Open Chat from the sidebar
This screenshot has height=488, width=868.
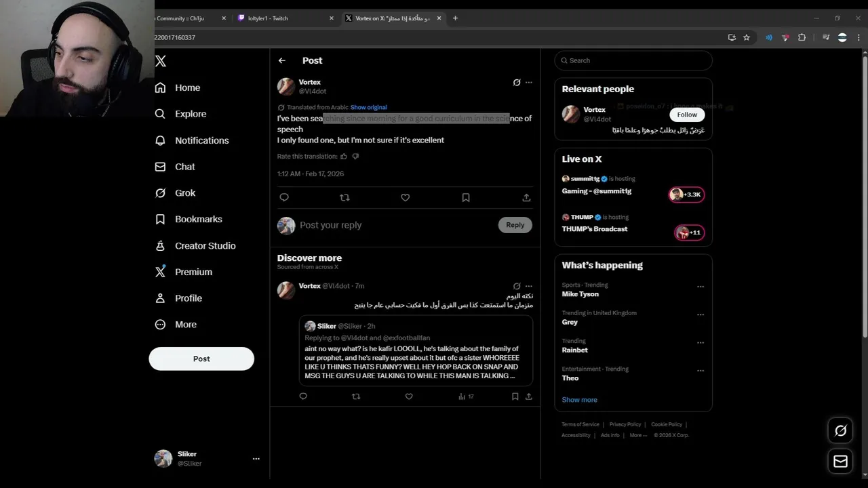click(175, 167)
